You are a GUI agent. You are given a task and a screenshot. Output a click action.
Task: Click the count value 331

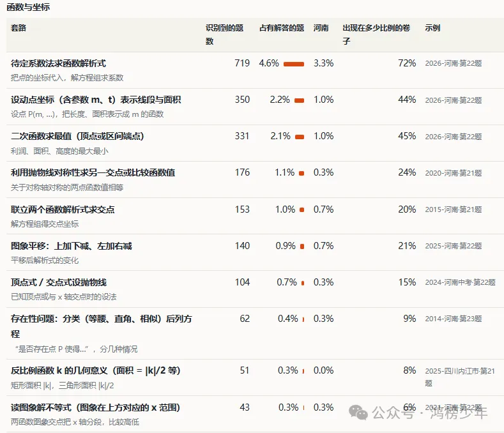click(x=242, y=136)
